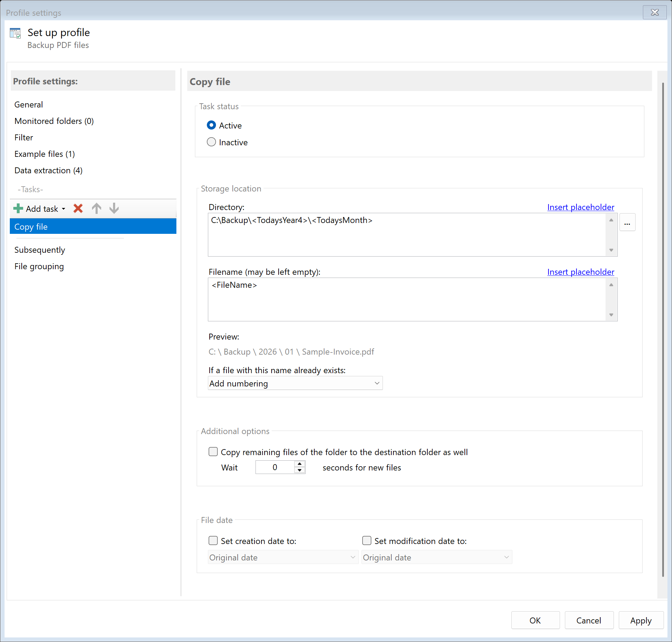This screenshot has height=642, width=672.
Task: Click the Set up profile header icon
Action: click(x=15, y=33)
